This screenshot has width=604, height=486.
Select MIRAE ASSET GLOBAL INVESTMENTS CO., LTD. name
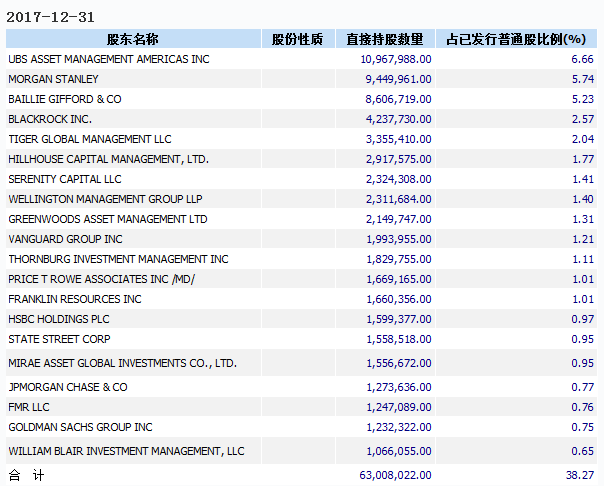[122, 363]
